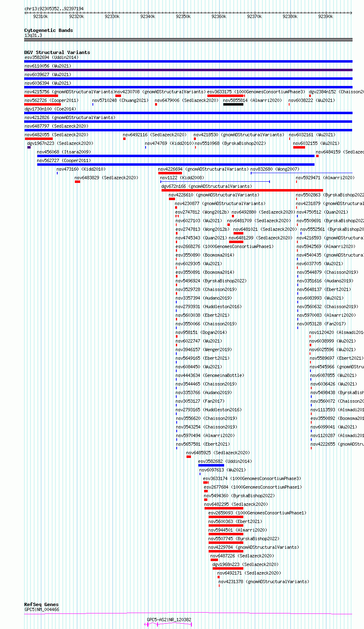Viewport: 364px width, 629px height.
Task: Click nsv6482295 (Sedlazeck2020) label
Action: (236, 504)
